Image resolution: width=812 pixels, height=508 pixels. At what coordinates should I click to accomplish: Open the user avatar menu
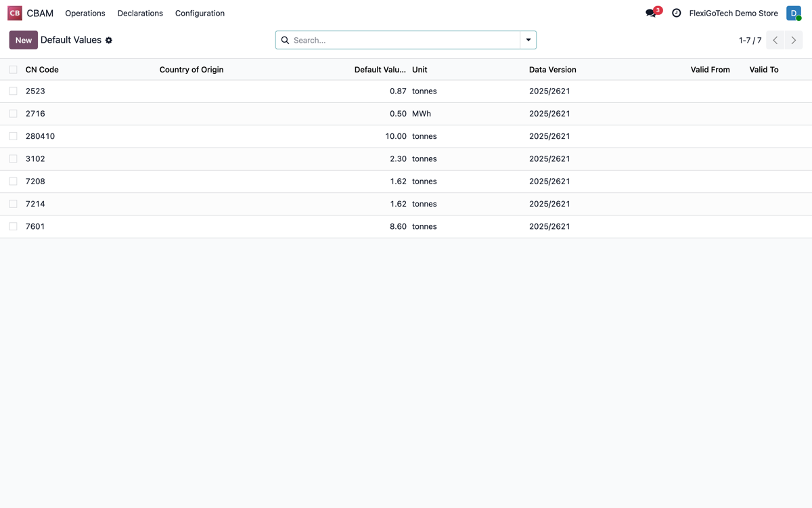click(794, 13)
